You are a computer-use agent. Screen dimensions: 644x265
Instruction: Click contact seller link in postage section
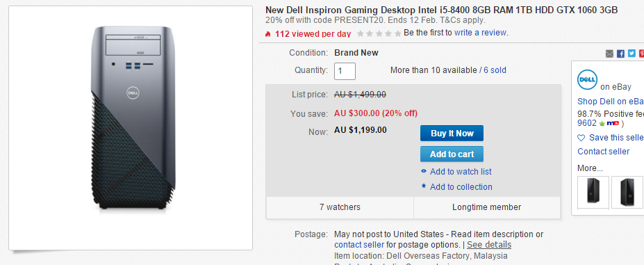click(x=359, y=245)
